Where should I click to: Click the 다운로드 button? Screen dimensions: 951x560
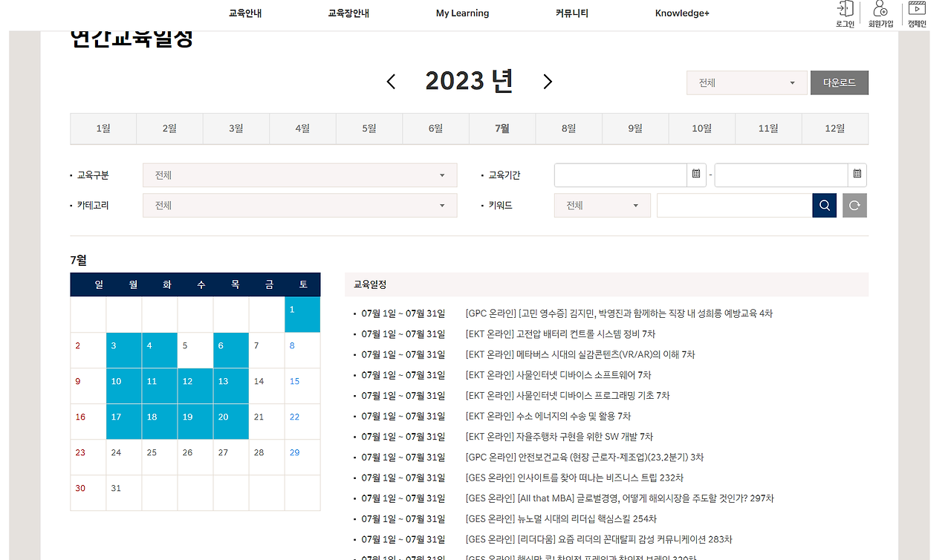(x=839, y=82)
